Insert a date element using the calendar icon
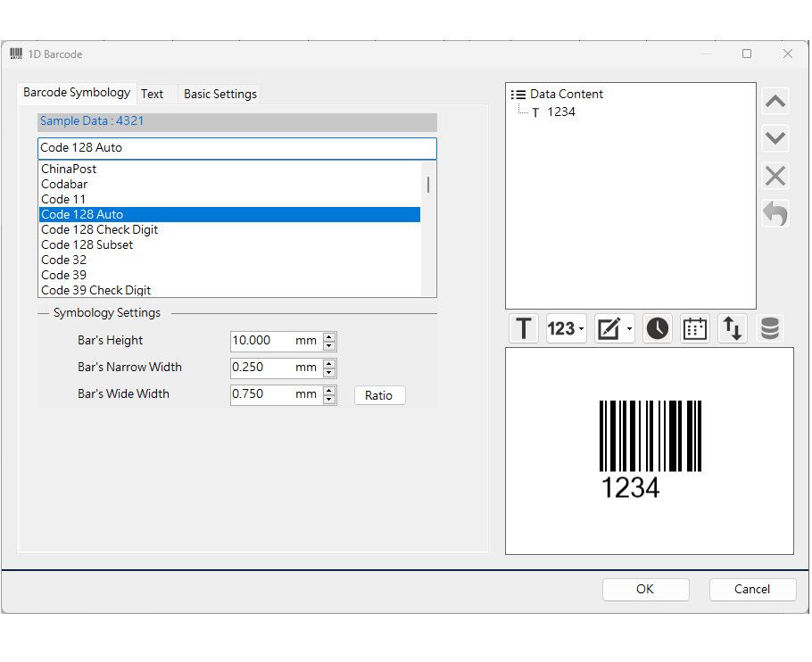Screen dimensions: 812x662 694,328
